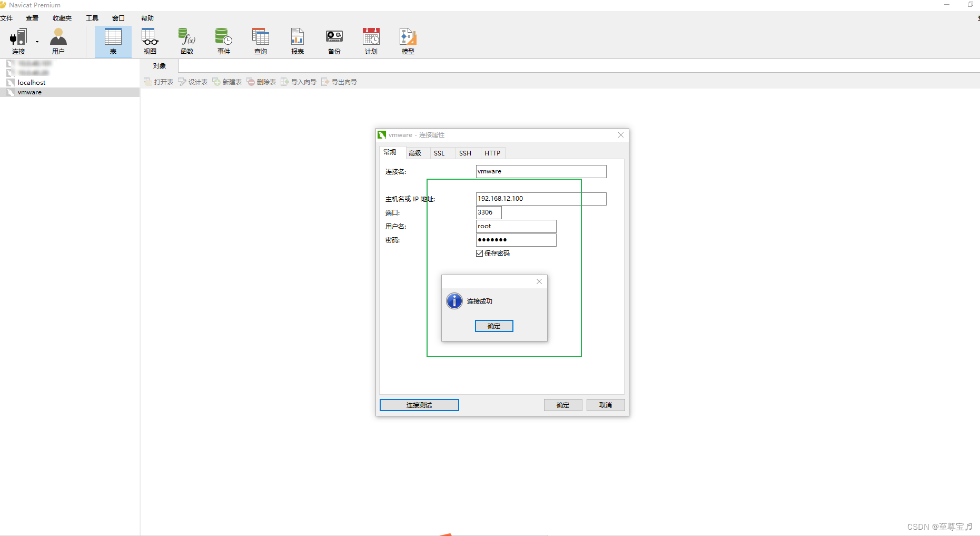This screenshot has width=980, height=536.
Task: Expand the 连接 dropdown arrow
Action: point(37,42)
